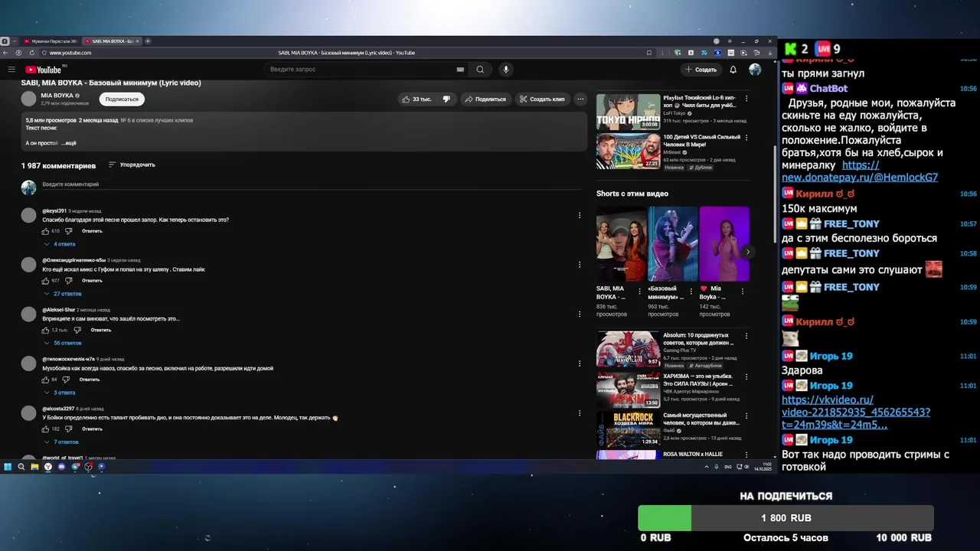Open Discord from the taskbar

point(62,467)
